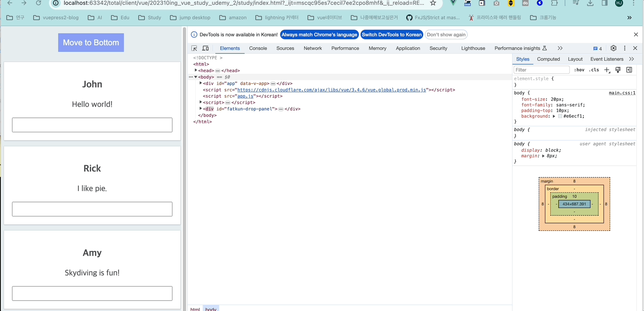Click Don't show again
This screenshot has height=311, width=644.
446,34
